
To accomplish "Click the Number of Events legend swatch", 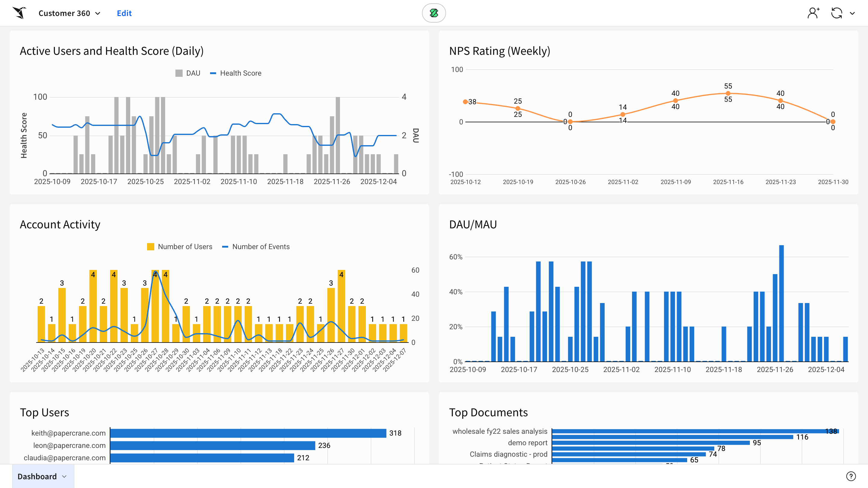I will (225, 246).
